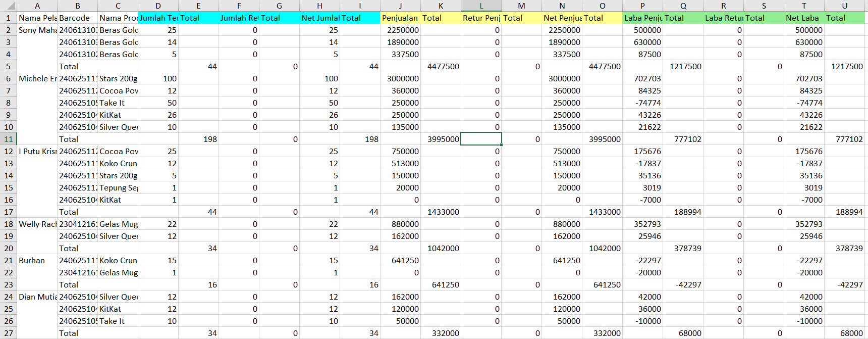The image size is (868, 339).
Task: Click the row 27 header
Action: pos(9,333)
